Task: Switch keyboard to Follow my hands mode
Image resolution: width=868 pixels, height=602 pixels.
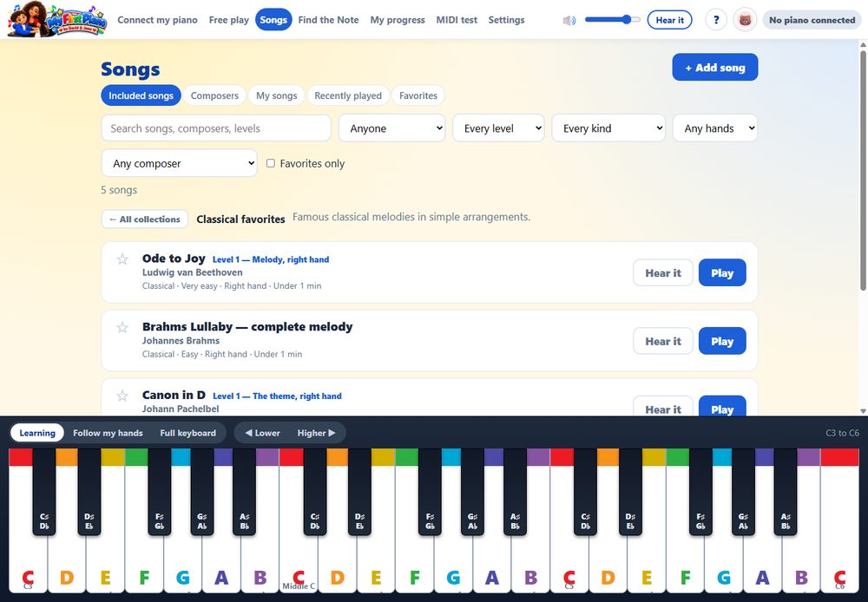Action: [x=108, y=433]
